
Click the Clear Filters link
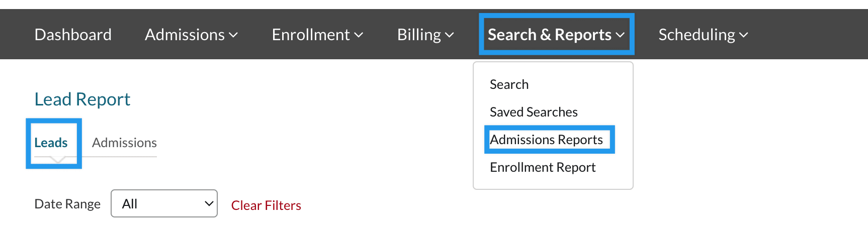pos(266,205)
